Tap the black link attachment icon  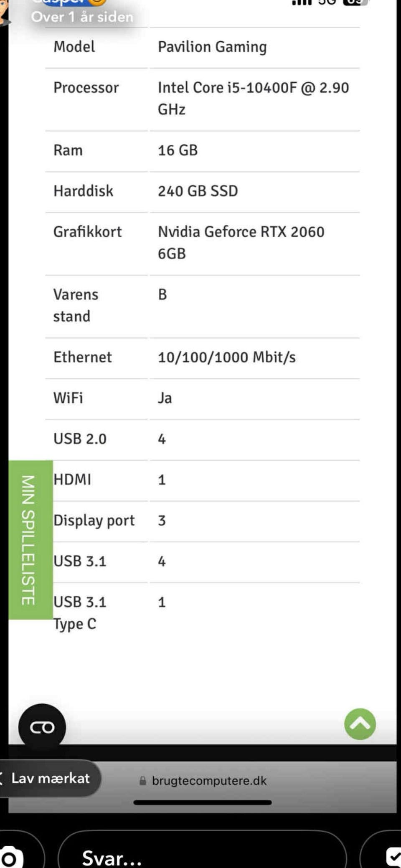point(42,727)
